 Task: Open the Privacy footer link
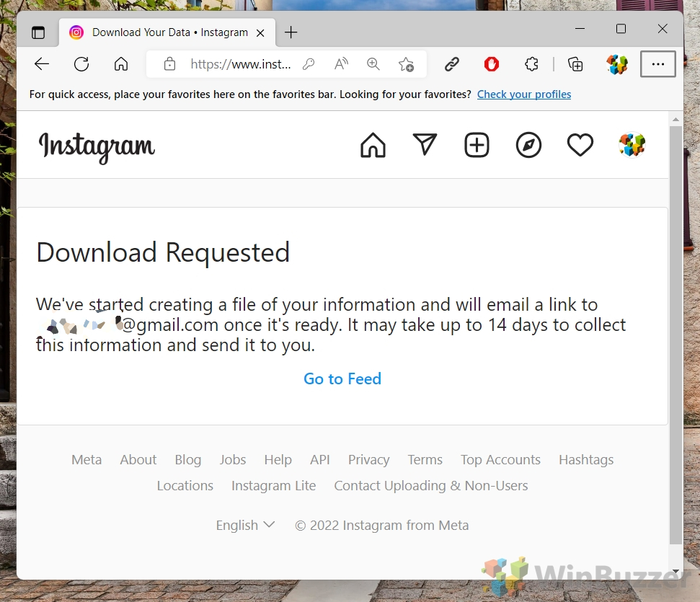pos(369,460)
